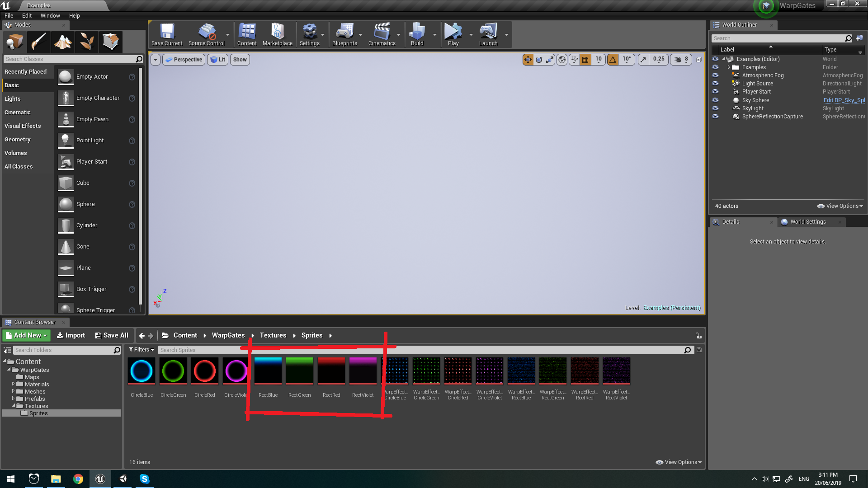Click the Show button in viewport
Viewport: 868px width, 488px height.
tap(240, 60)
